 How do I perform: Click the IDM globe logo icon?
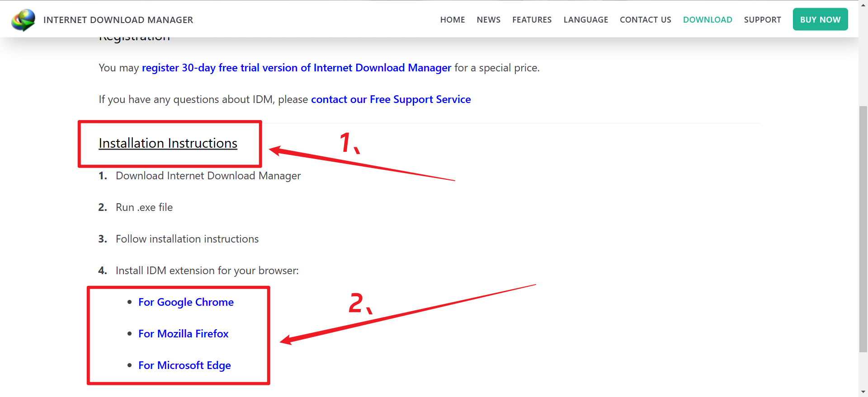24,20
